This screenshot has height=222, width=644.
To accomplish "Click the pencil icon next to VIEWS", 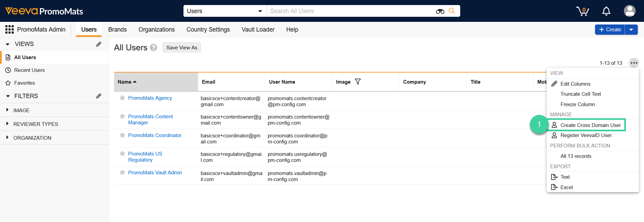I will (x=99, y=44).
